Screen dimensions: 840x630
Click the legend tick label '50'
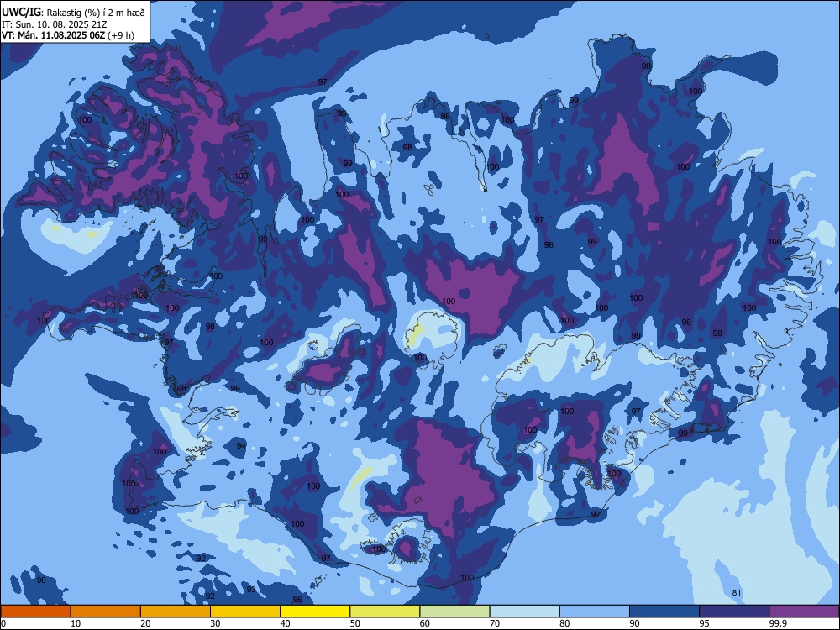click(354, 623)
